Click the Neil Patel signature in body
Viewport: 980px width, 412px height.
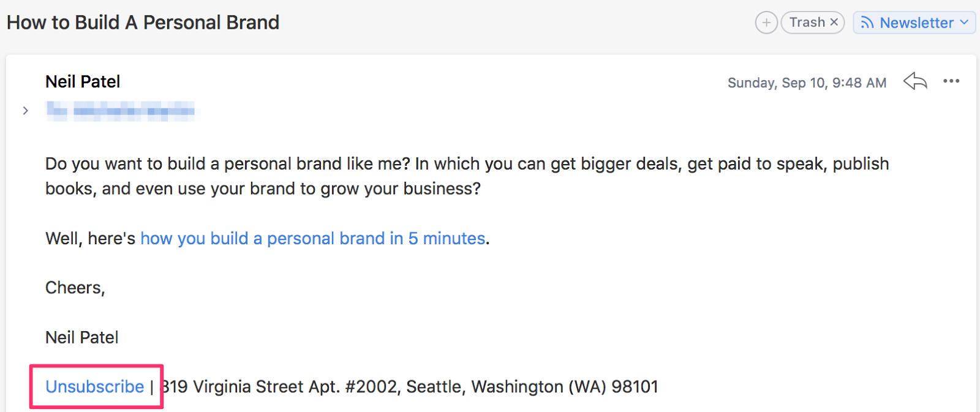[82, 337]
